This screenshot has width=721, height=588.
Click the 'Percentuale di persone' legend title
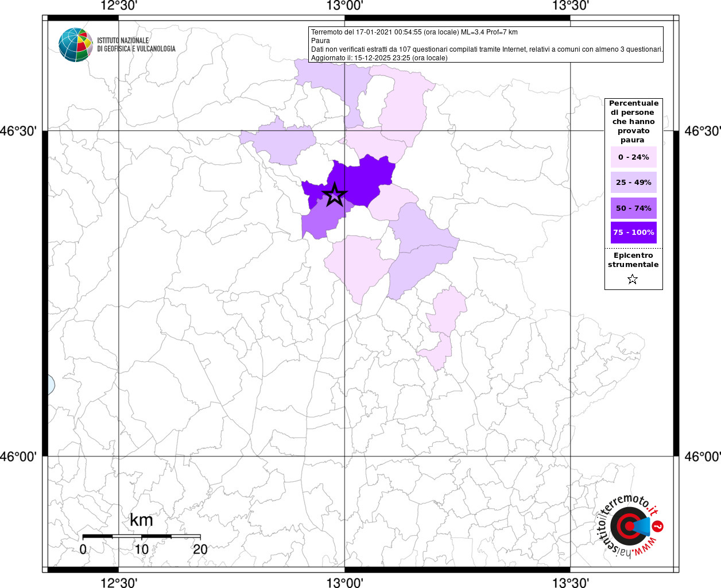[634, 122]
